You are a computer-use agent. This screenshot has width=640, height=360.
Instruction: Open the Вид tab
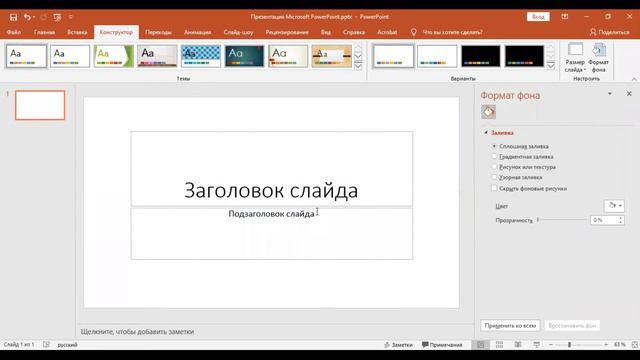326,32
